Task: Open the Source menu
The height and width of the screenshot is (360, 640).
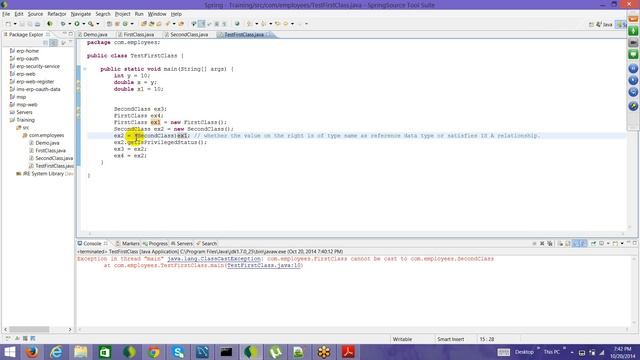Action: (x=35, y=14)
